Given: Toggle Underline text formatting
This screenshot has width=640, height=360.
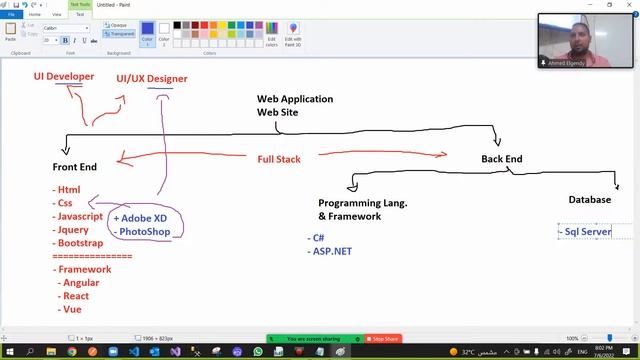Looking at the screenshot, I should pos(84,40).
